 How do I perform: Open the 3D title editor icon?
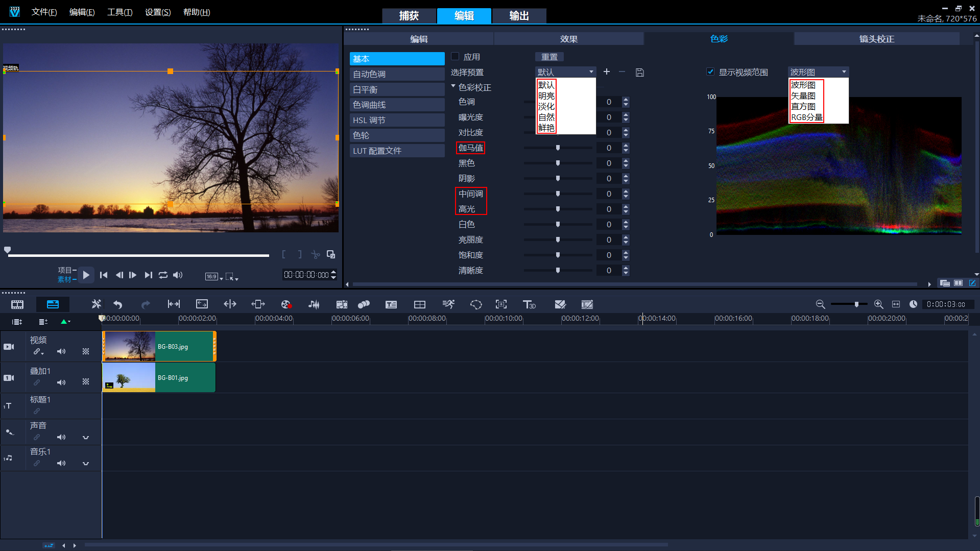point(529,304)
